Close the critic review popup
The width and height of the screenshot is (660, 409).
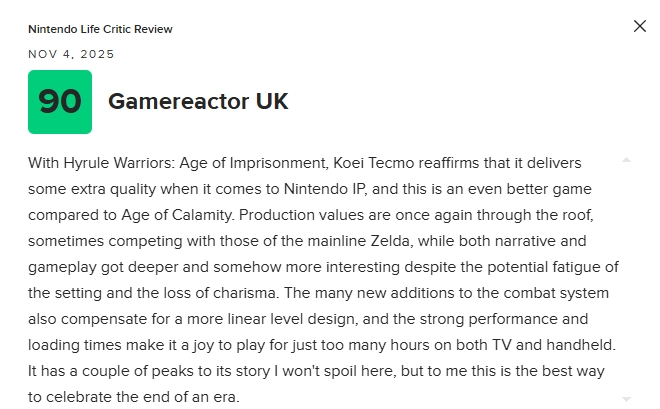click(640, 26)
